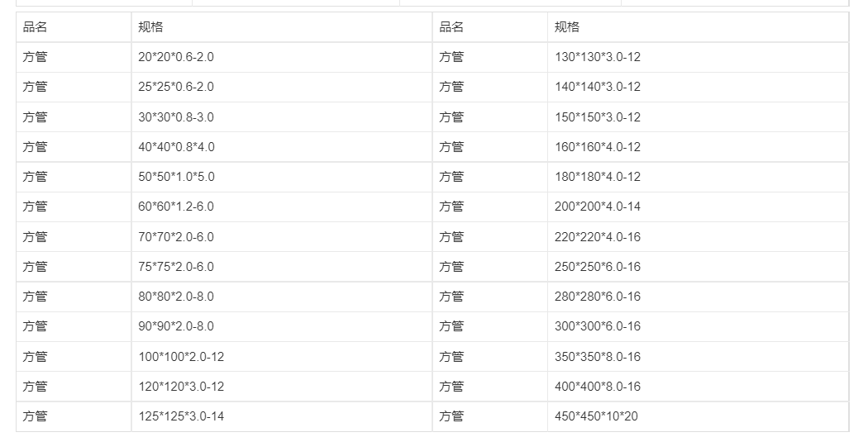Click the 30*30*0.8-3.0 spec
Screen dimensions: 868x437
(282, 116)
